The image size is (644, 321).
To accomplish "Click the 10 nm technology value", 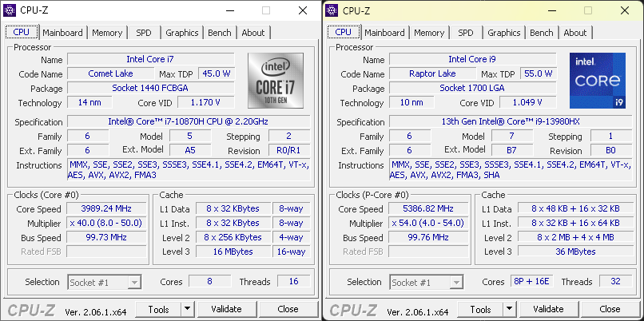I will point(411,103).
